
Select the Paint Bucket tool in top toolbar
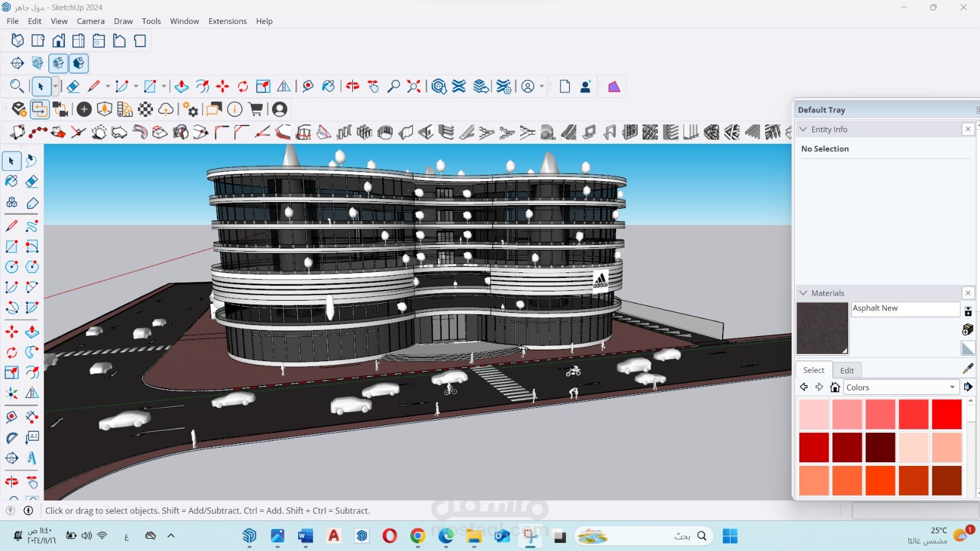point(328,86)
